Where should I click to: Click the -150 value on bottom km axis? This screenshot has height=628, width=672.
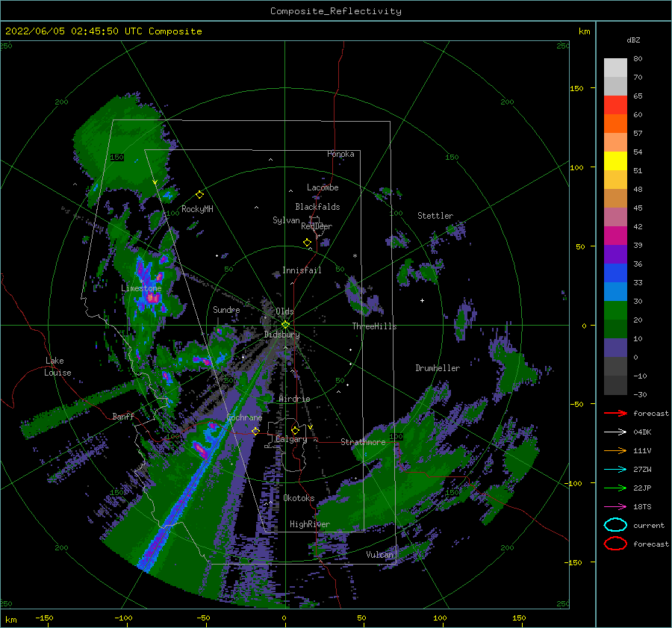(x=44, y=618)
